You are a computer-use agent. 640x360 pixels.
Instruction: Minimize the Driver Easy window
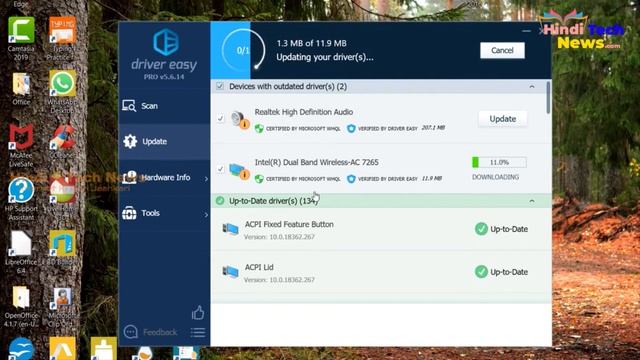[527, 31]
